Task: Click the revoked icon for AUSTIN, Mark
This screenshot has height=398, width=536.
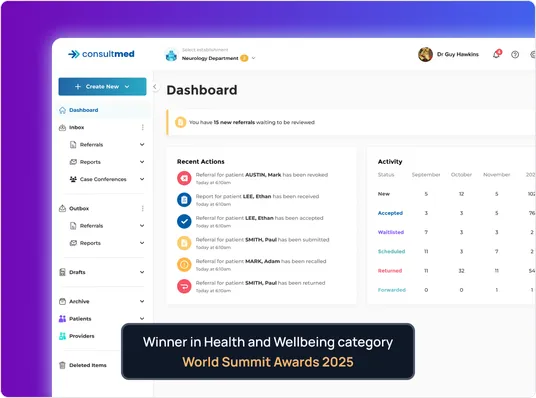Action: click(x=184, y=178)
